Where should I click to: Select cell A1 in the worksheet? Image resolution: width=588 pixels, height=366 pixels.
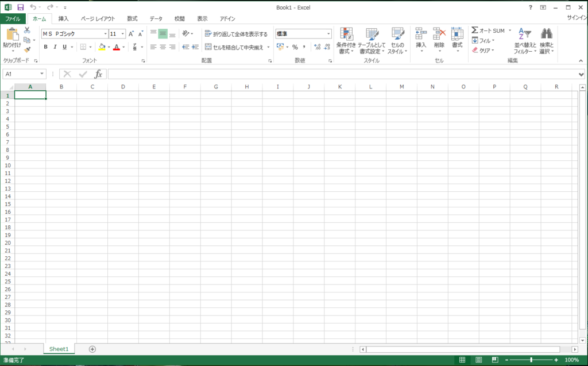pos(30,95)
